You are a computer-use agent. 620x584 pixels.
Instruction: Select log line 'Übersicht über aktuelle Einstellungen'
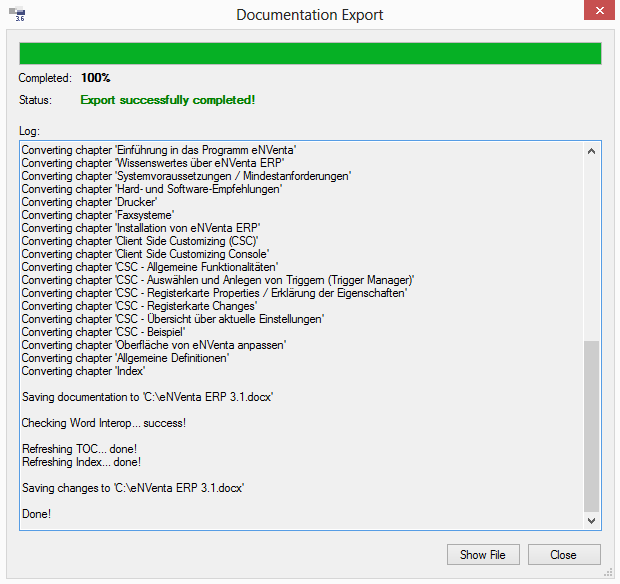pyautogui.click(x=173, y=319)
